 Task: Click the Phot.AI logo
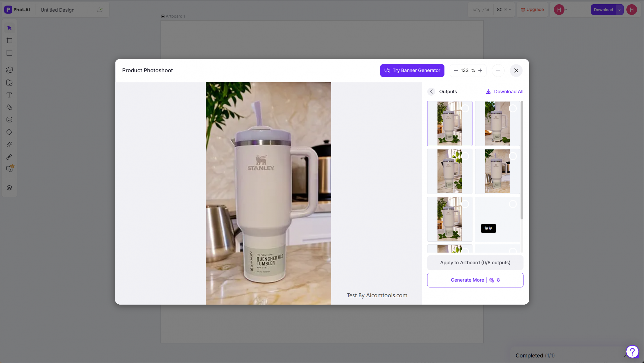click(x=17, y=10)
